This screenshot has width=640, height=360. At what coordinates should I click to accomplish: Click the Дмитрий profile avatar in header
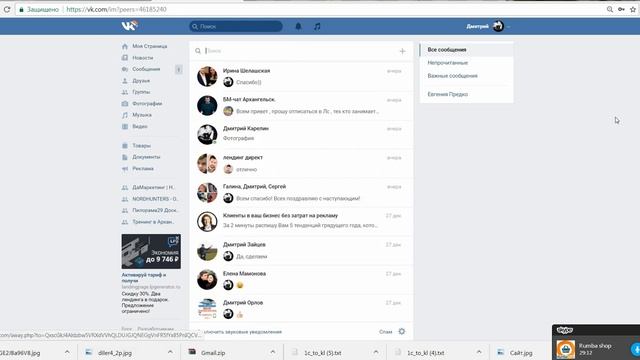[498, 26]
